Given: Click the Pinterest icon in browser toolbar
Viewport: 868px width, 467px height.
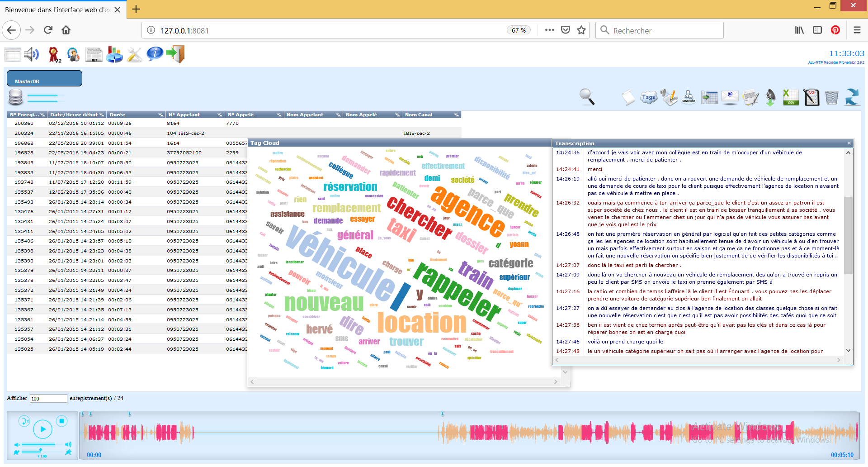Looking at the screenshot, I should 835,30.
